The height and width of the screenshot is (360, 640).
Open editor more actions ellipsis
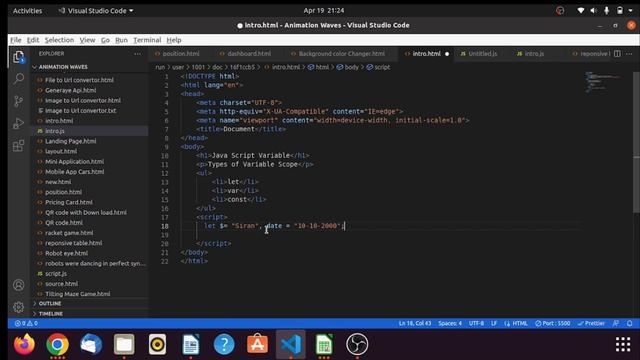coord(629,54)
